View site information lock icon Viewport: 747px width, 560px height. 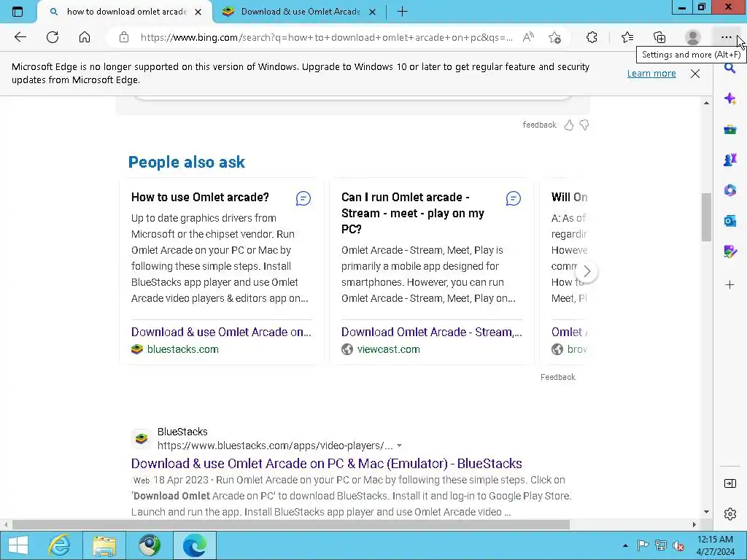pyautogui.click(x=124, y=37)
